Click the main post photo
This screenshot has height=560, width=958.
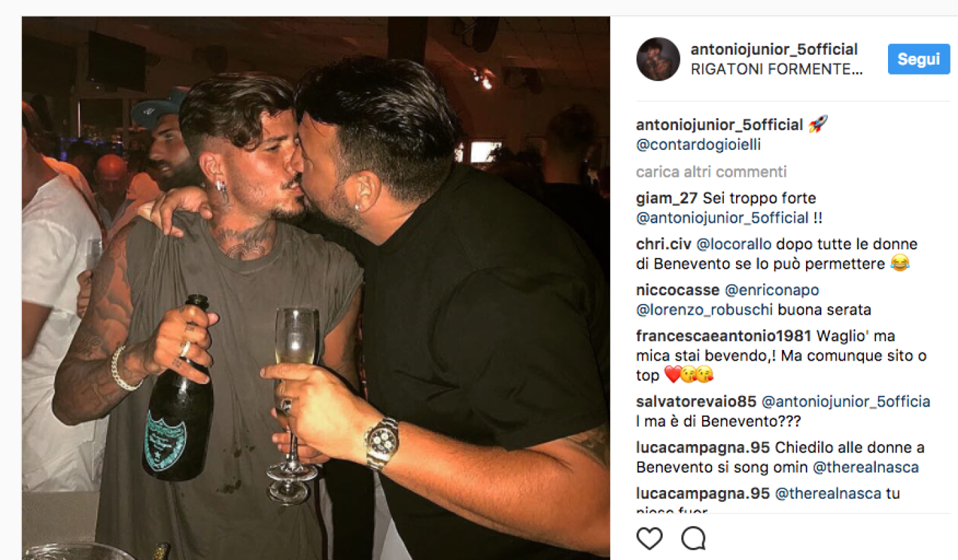tap(316, 288)
